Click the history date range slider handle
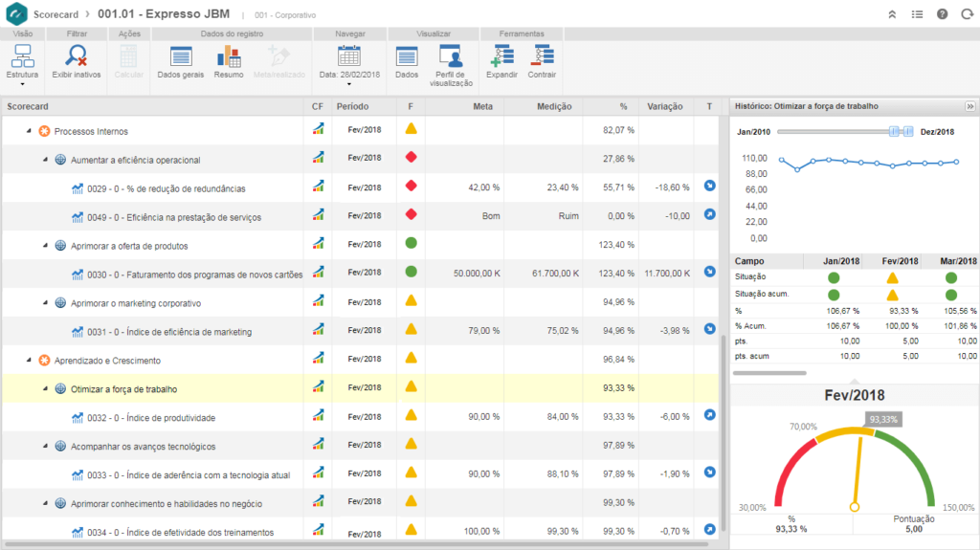The image size is (980, 550). (x=896, y=131)
